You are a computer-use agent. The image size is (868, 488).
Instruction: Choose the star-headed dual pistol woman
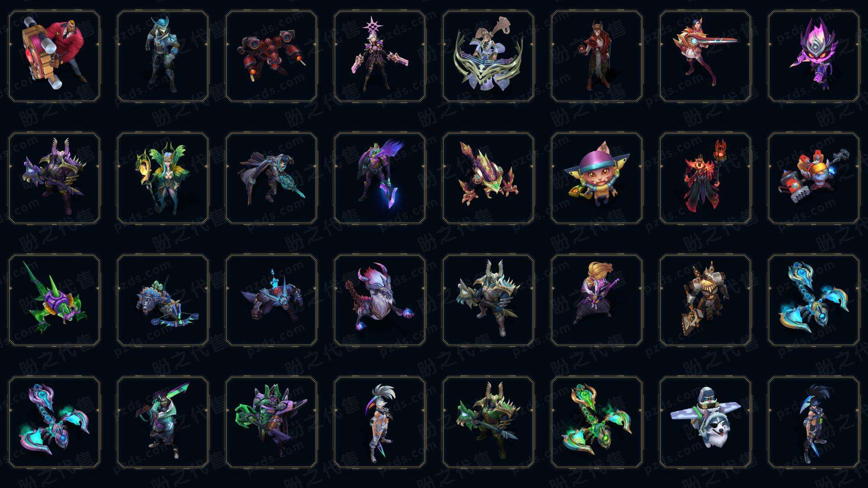380,56
